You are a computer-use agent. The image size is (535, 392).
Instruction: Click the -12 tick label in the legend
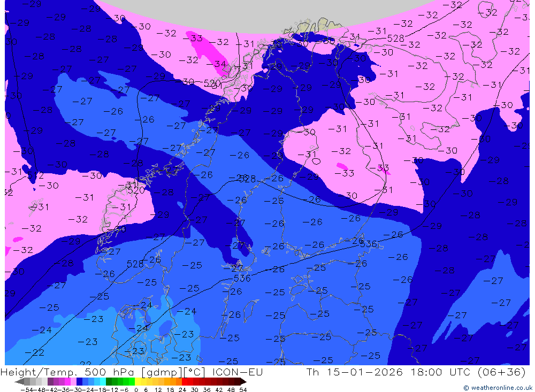pyautogui.click(x=112, y=390)
